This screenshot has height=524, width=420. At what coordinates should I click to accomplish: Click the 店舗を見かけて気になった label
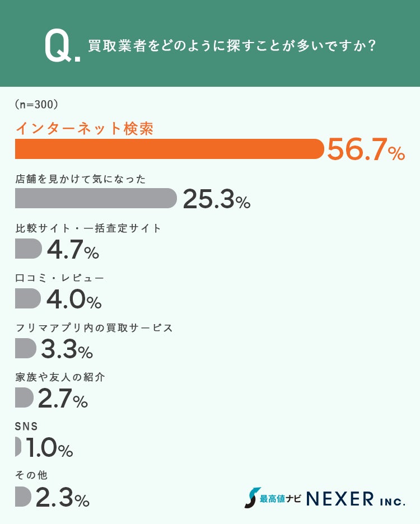[x=81, y=179]
